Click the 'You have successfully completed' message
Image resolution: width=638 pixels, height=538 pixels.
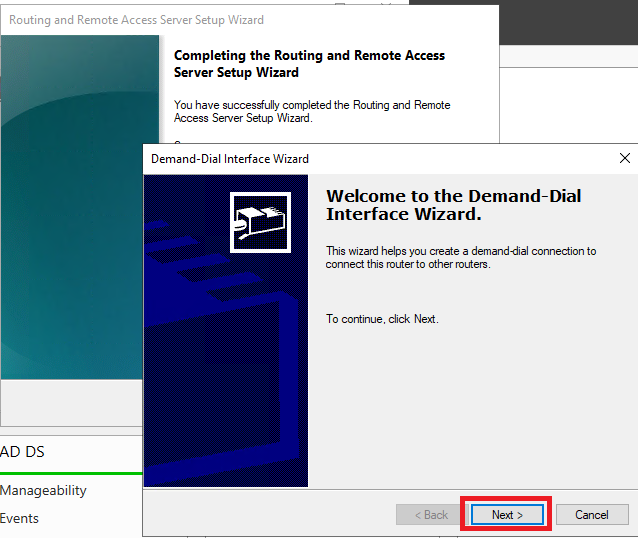[312, 111]
